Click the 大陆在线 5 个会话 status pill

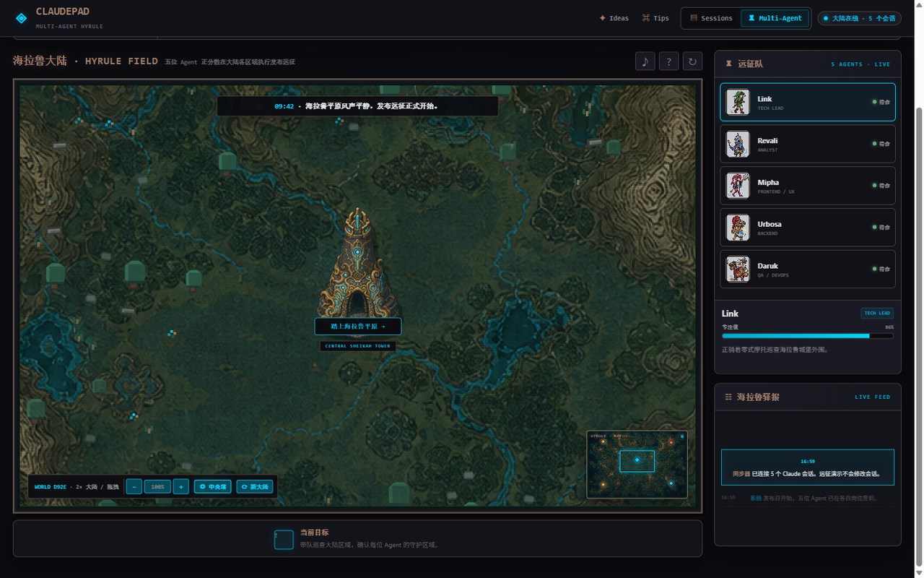859,18
